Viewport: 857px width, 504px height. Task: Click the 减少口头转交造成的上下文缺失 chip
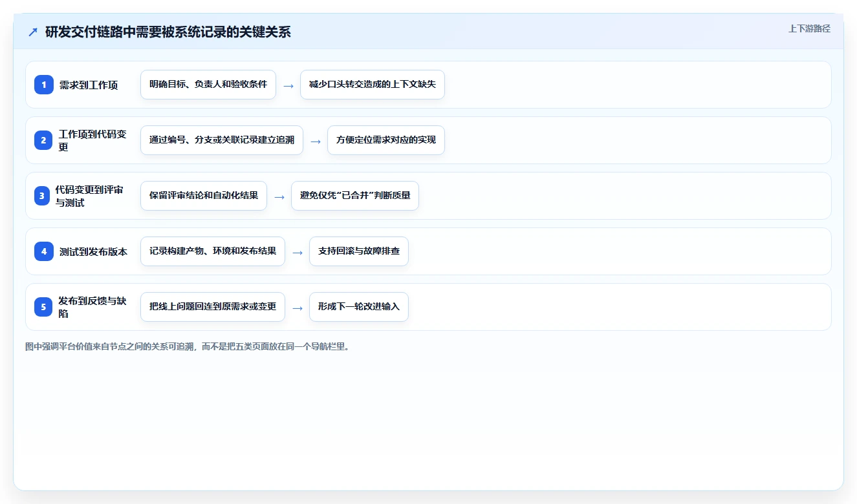[373, 85]
